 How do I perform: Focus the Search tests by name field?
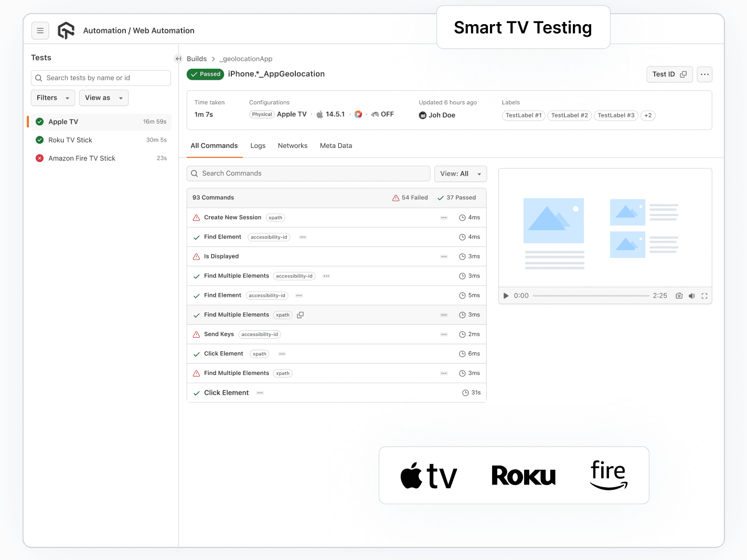click(101, 78)
